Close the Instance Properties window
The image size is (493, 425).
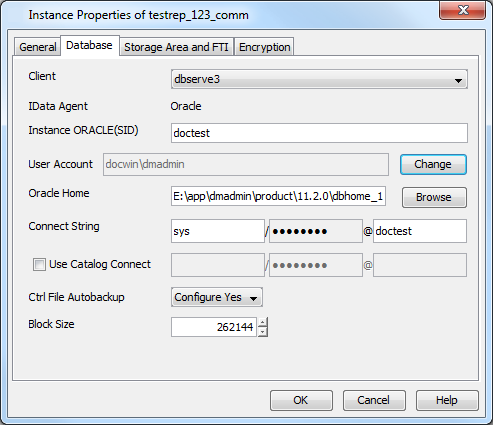tap(463, 10)
